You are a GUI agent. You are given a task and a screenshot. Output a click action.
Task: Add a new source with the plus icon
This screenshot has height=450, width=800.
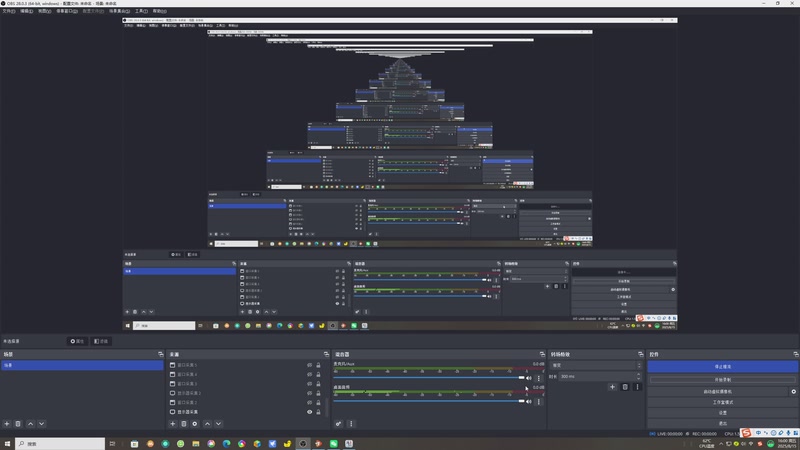point(172,423)
